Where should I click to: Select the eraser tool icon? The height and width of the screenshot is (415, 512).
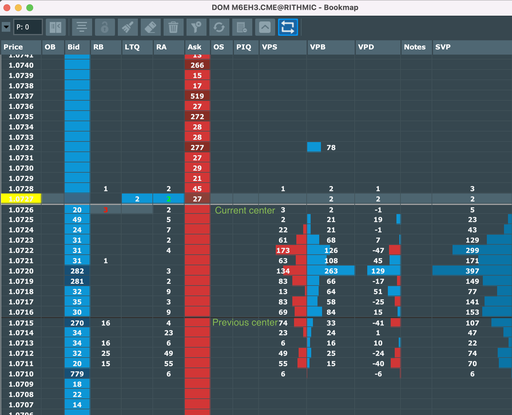(150, 27)
